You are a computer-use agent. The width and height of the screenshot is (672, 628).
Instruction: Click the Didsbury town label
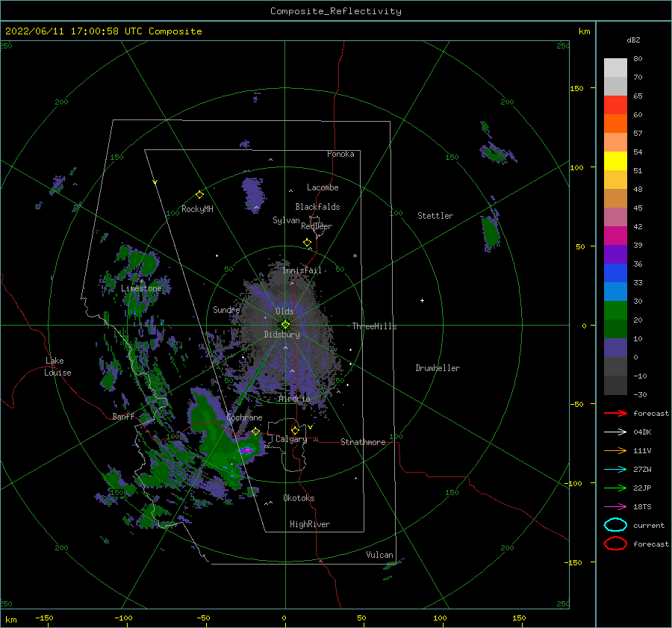tap(282, 335)
